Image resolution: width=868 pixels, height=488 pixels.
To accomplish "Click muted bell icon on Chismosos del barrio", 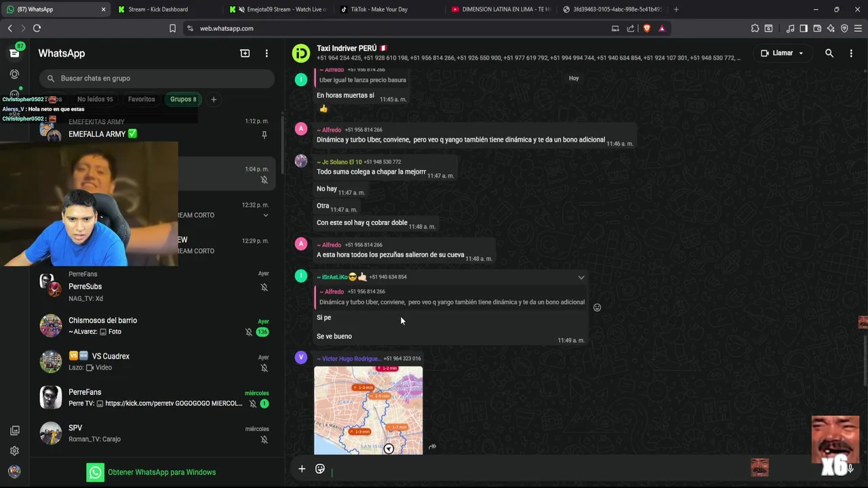I will (249, 332).
